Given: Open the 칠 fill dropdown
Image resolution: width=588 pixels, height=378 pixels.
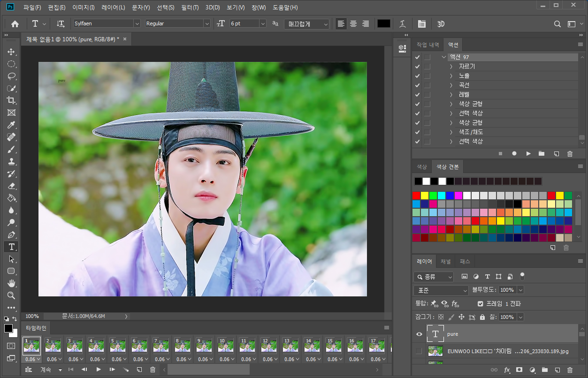Looking at the screenshot, I should 520,317.
